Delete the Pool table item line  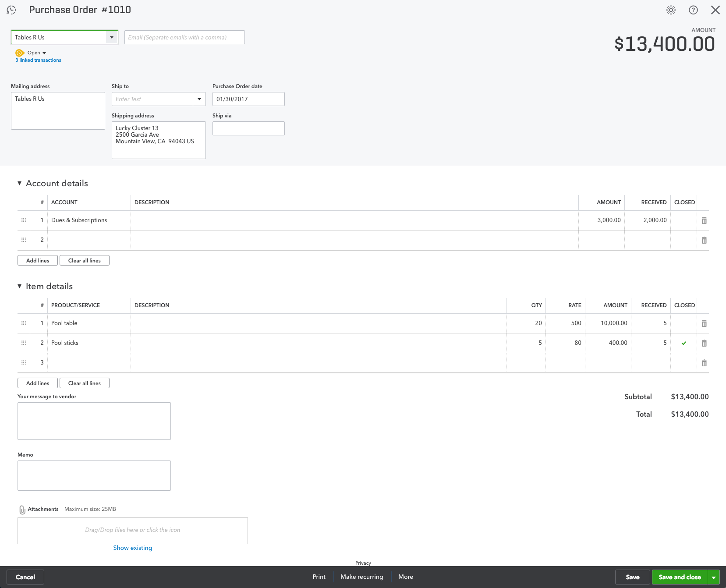pos(704,323)
